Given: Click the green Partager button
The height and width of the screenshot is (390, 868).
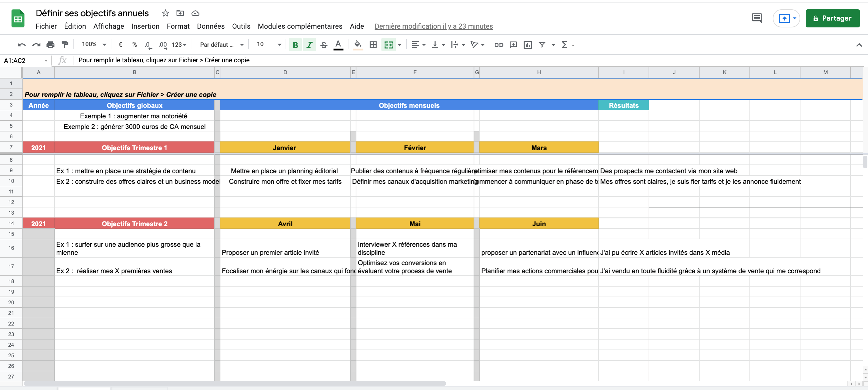Looking at the screenshot, I should tap(832, 18).
